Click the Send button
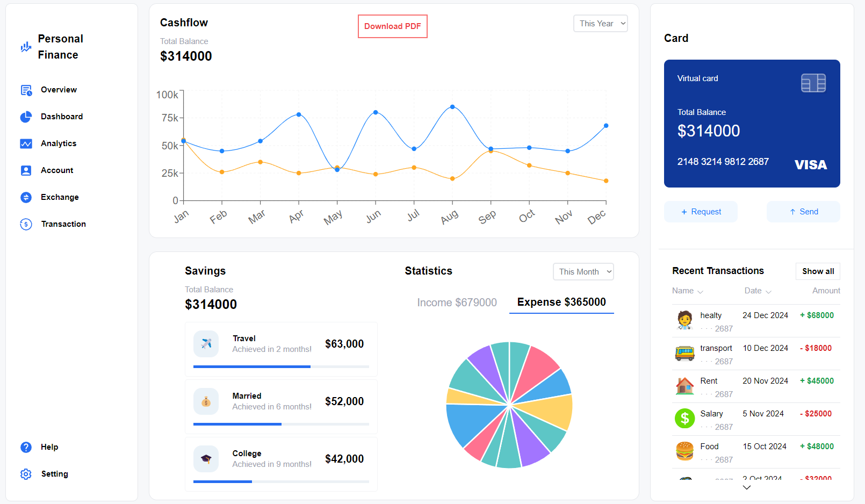Image resolution: width=865 pixels, height=504 pixels. pyautogui.click(x=803, y=212)
